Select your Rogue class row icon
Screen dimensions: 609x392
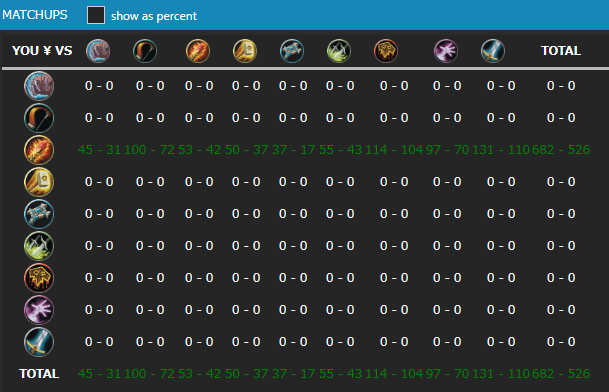click(x=39, y=246)
